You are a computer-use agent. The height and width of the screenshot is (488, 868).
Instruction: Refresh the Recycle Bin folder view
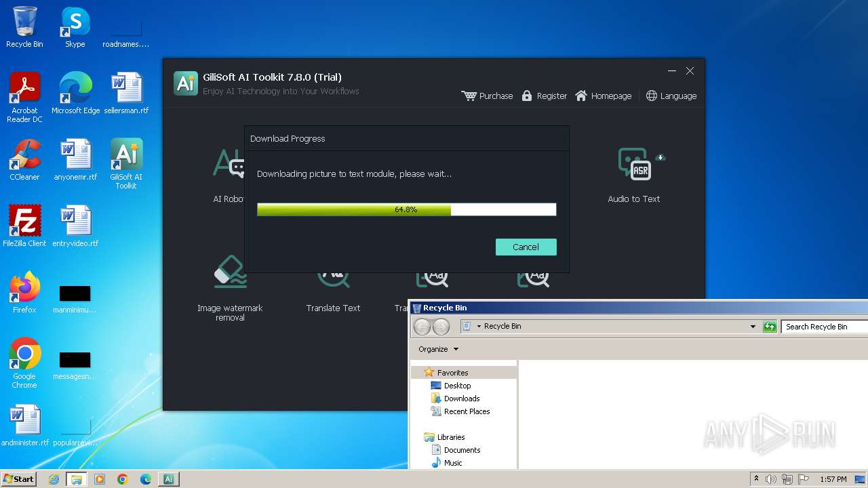pyautogui.click(x=770, y=327)
